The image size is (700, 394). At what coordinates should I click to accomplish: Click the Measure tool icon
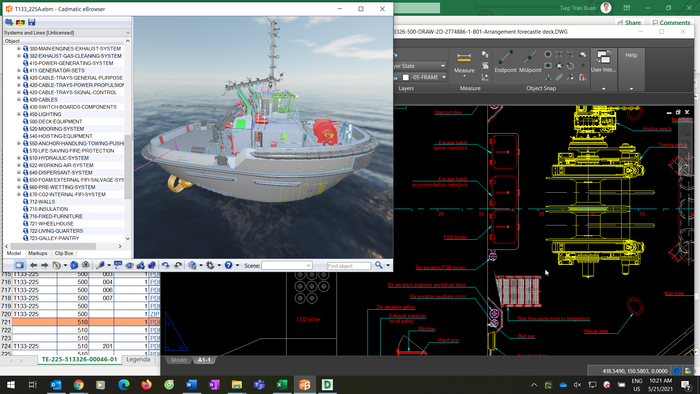pos(464,58)
